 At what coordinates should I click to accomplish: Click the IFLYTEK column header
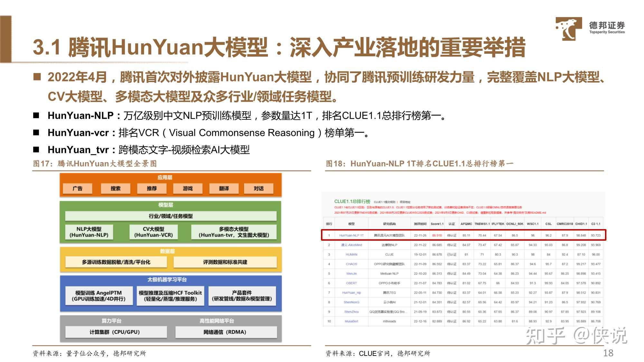coord(498,224)
